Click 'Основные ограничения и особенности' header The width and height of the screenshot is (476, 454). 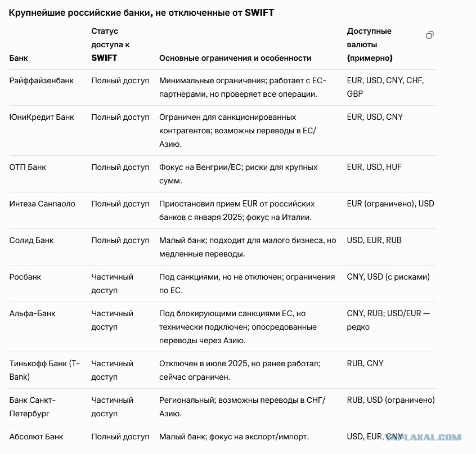[235, 58]
